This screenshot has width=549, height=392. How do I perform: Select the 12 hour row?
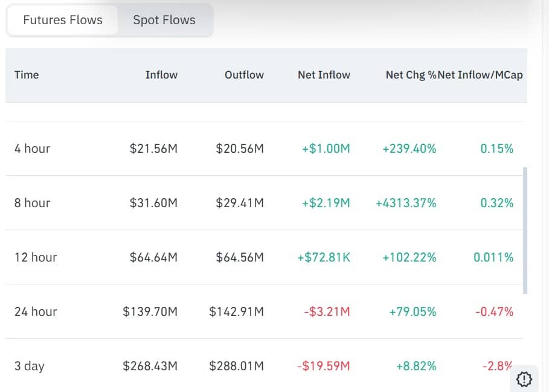(x=36, y=257)
